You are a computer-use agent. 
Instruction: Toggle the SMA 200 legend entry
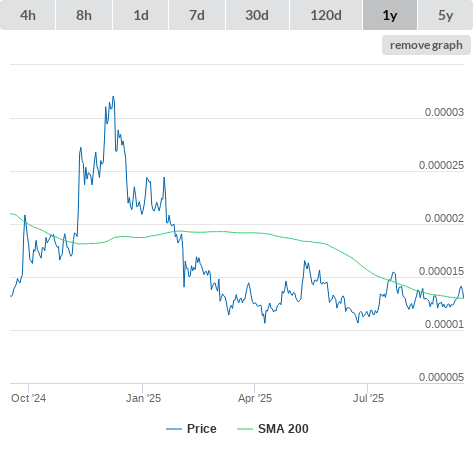(283, 429)
